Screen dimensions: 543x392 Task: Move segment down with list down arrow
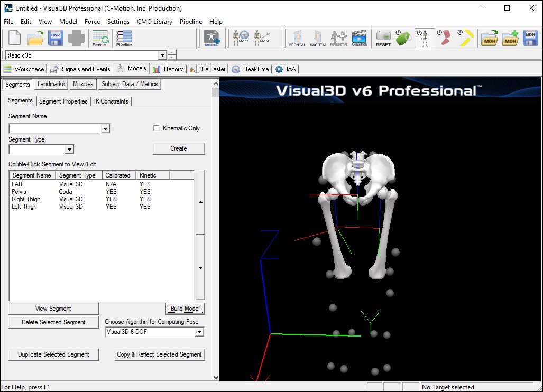click(200, 267)
